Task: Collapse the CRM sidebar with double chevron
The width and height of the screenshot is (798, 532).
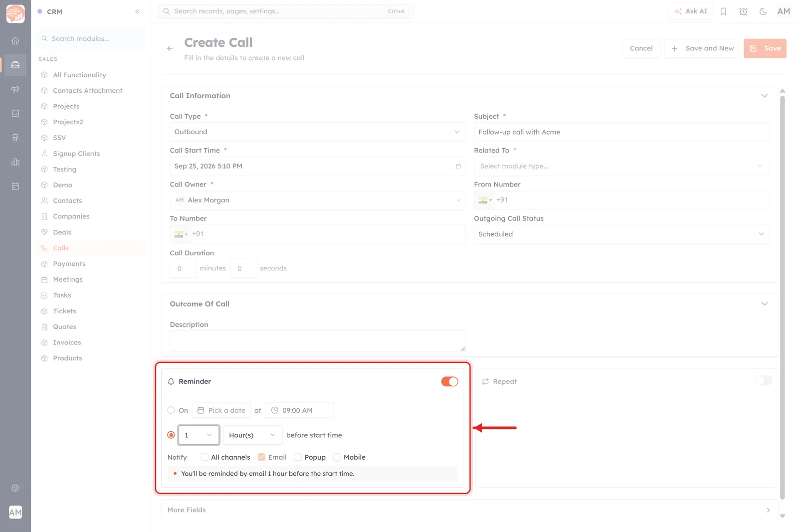Action: pyautogui.click(x=137, y=11)
